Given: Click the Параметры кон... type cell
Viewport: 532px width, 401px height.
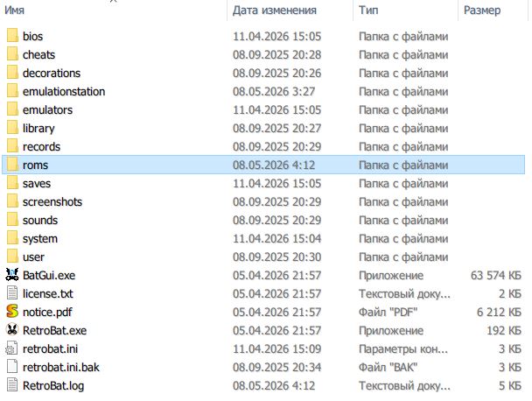Looking at the screenshot, I should point(403,348).
